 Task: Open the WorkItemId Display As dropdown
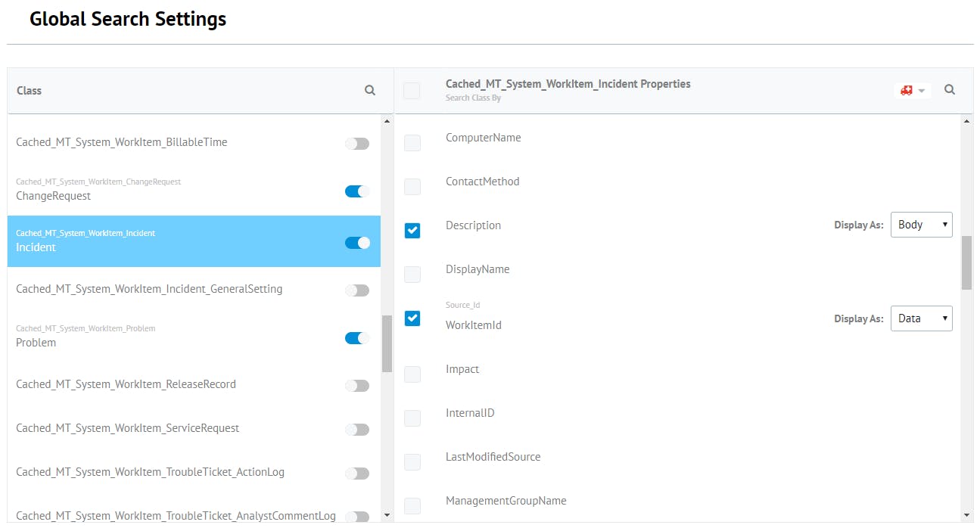[921, 318]
